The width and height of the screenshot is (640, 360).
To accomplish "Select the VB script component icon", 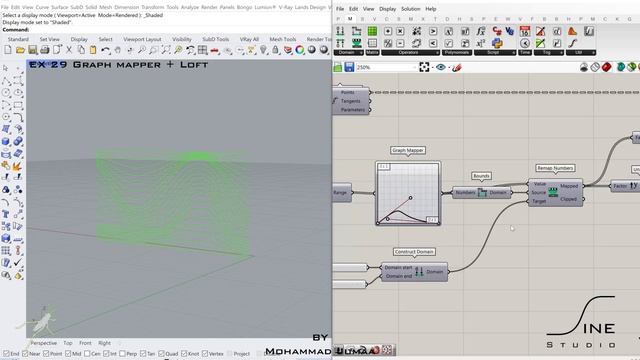I will tap(509, 31).
